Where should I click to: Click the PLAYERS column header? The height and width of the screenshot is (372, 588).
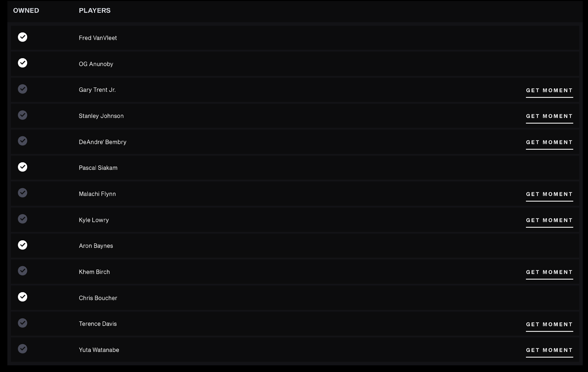pyautogui.click(x=94, y=11)
